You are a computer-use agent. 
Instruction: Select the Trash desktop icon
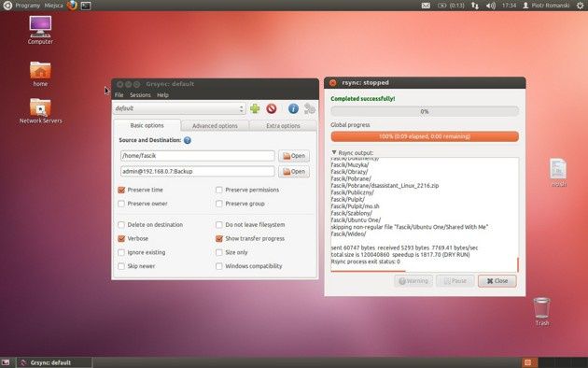(542, 311)
